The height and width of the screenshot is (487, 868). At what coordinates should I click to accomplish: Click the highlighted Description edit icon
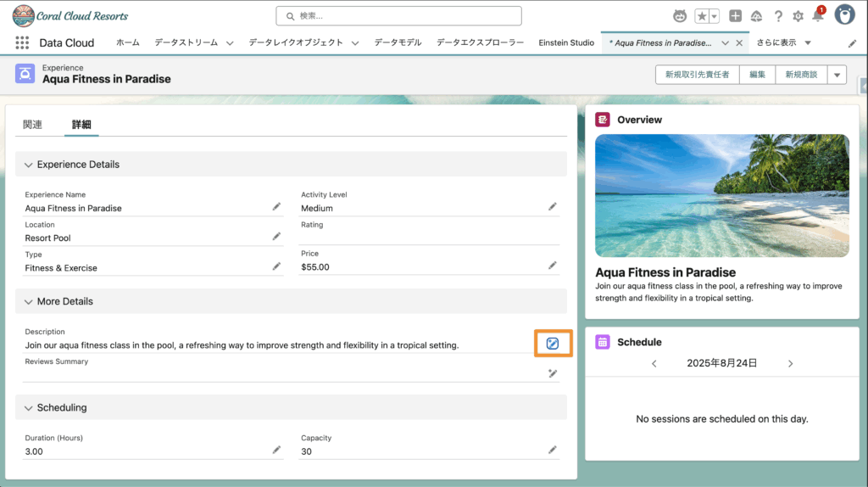point(553,344)
